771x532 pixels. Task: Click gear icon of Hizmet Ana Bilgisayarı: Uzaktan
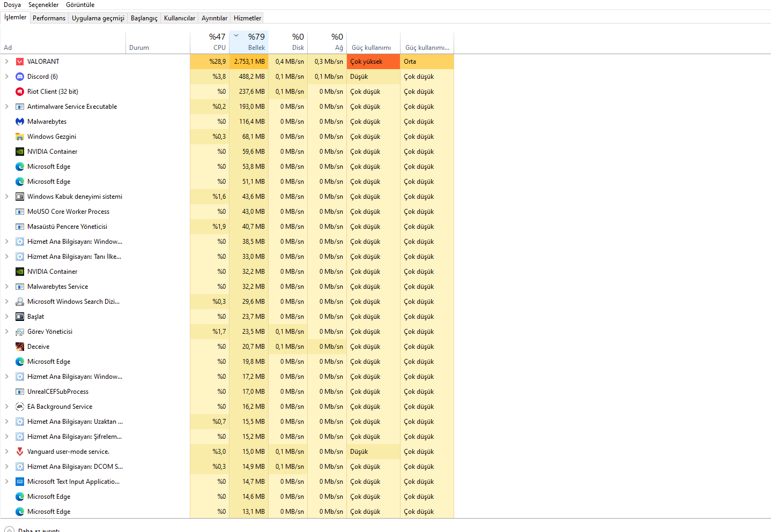[20, 422]
